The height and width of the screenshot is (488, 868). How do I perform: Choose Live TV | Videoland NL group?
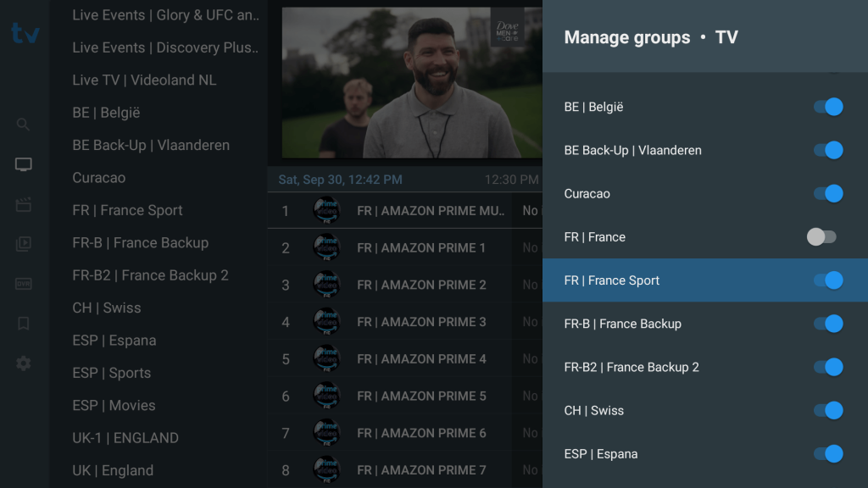[x=144, y=80]
